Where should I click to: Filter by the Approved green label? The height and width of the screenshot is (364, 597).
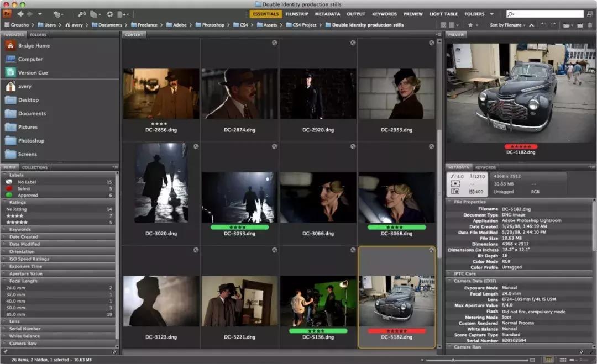[28, 195]
